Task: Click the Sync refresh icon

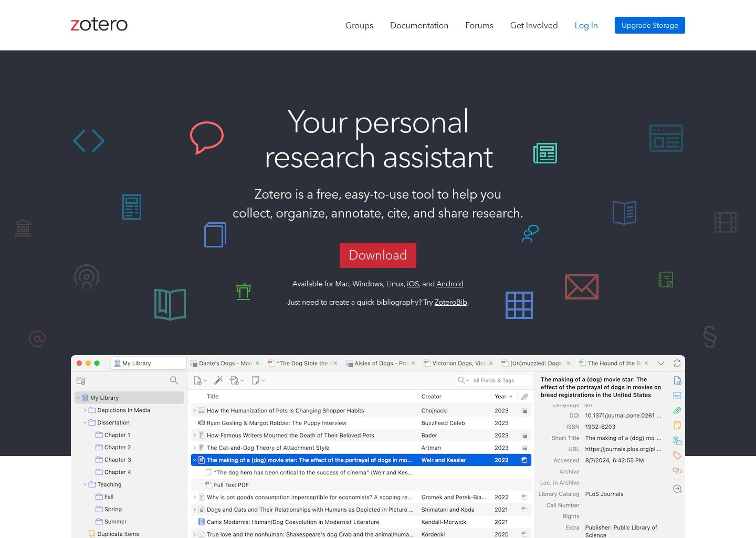Action: click(x=677, y=363)
